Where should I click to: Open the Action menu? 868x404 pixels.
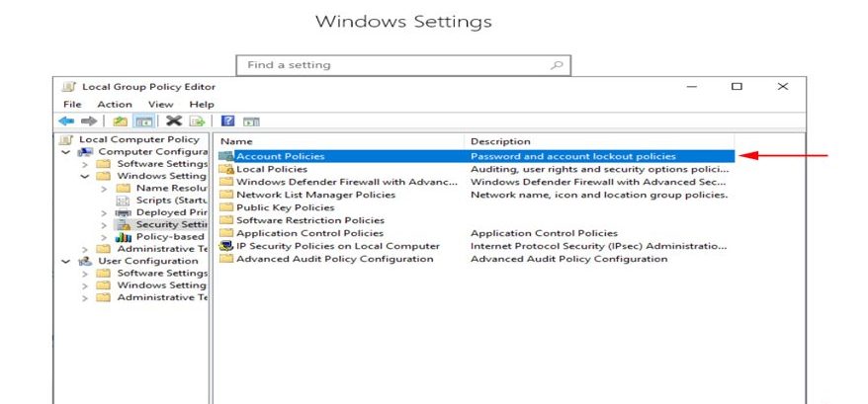pos(115,104)
